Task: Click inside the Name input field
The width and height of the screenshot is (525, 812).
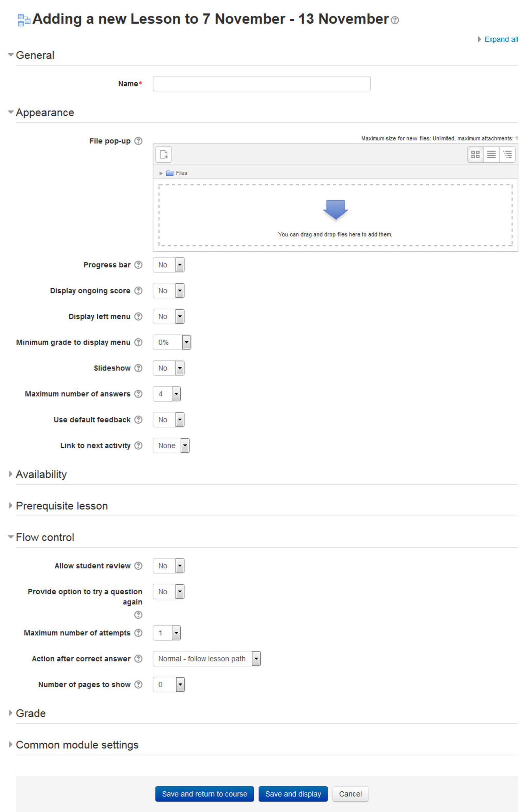Action: [261, 84]
